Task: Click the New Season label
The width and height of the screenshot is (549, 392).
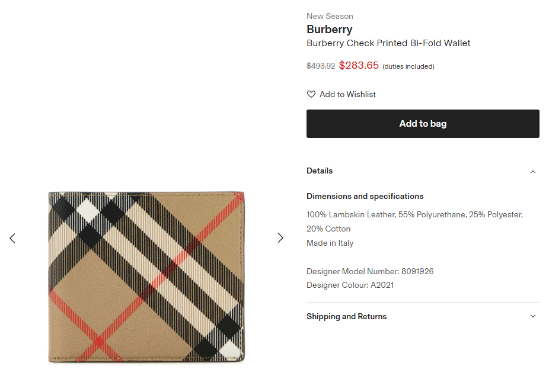Action: (330, 16)
